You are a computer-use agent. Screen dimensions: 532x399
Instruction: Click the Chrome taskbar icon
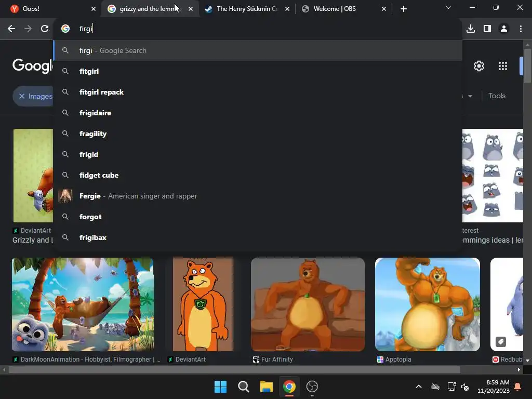[289, 387]
